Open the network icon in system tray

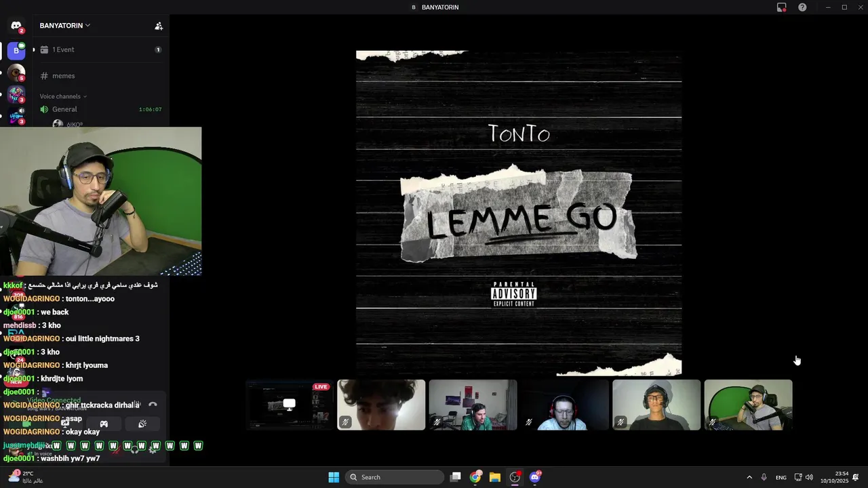[798, 477]
